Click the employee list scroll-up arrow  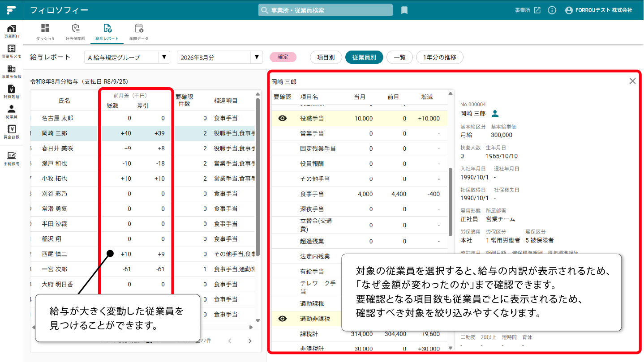(x=258, y=94)
